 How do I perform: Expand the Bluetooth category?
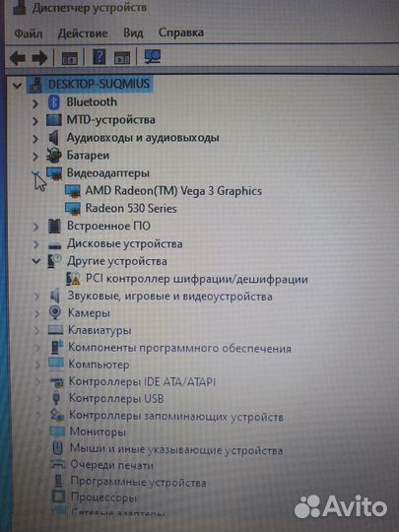[x=35, y=103]
